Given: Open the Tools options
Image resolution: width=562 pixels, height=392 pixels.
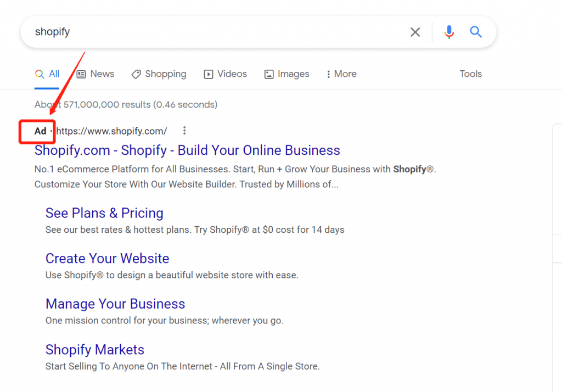Looking at the screenshot, I should click(x=470, y=74).
